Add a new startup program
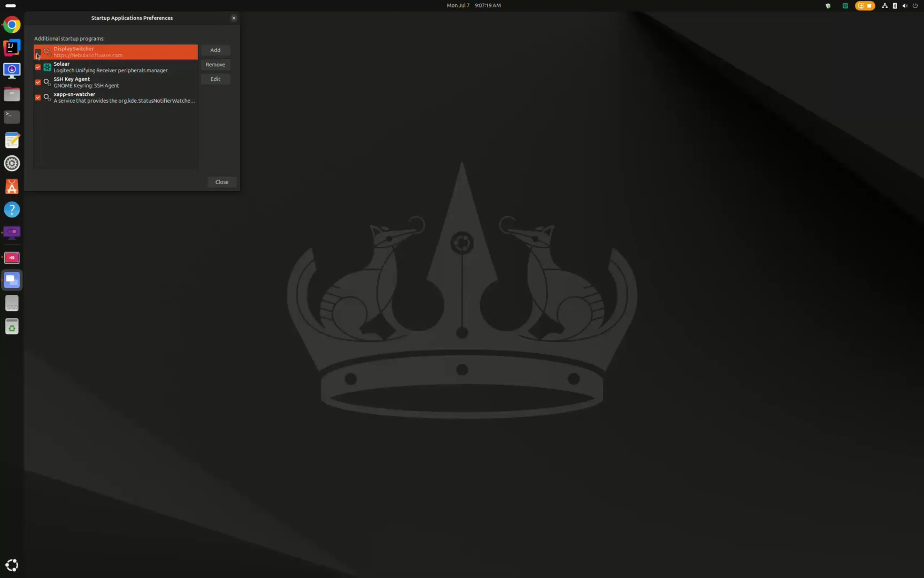Viewport: 924px width, 578px height. click(x=215, y=50)
